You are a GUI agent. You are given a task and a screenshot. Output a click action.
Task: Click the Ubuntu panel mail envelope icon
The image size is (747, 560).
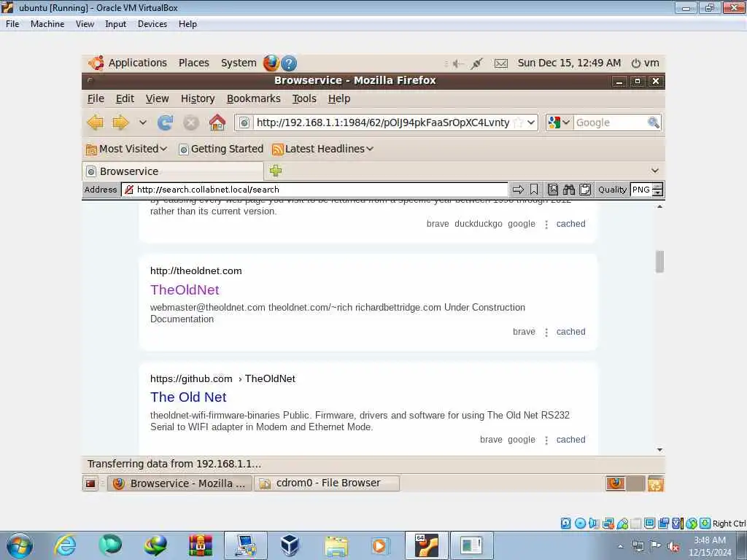(500, 63)
